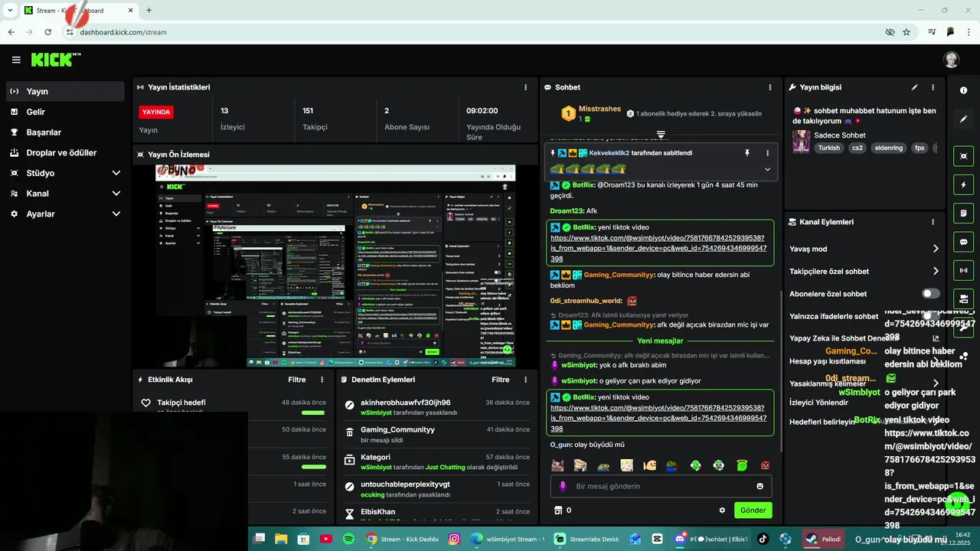
Task: Select the Kategori moderation entry
Action: pyautogui.click(x=438, y=462)
